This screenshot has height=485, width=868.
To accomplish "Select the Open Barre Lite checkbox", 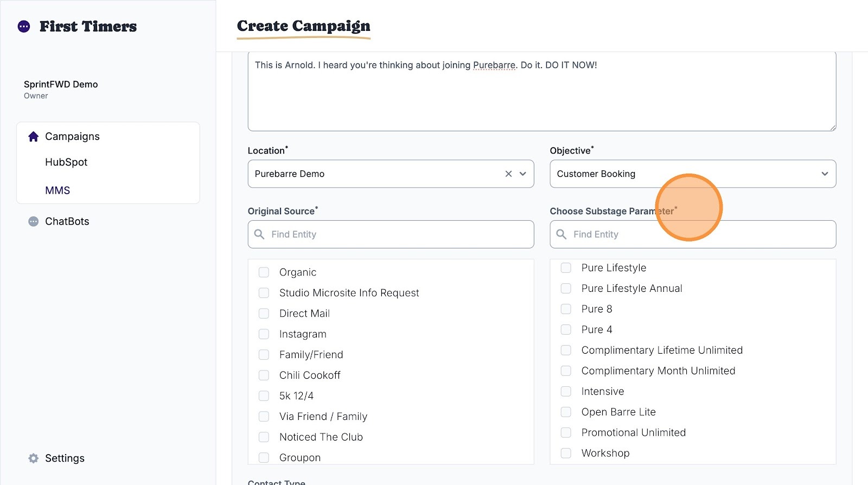I will click(x=566, y=412).
